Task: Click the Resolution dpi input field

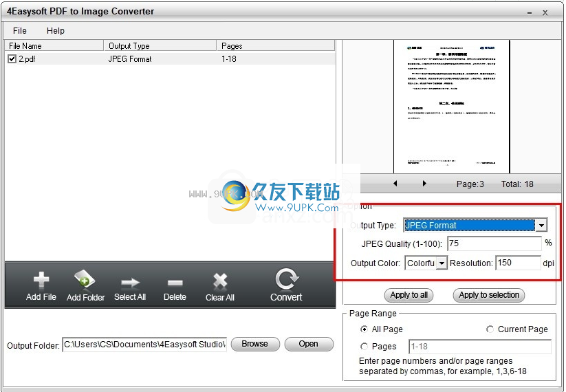Action: tap(518, 263)
